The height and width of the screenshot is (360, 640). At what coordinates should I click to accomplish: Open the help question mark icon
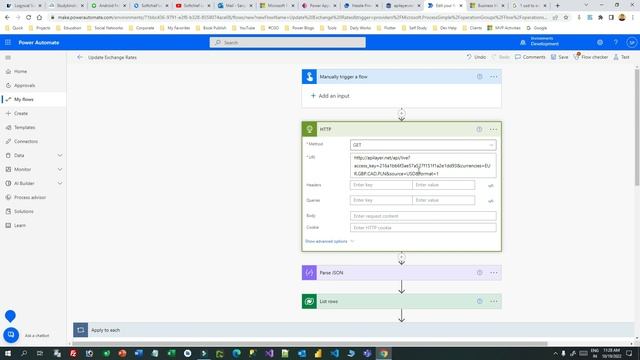616,42
